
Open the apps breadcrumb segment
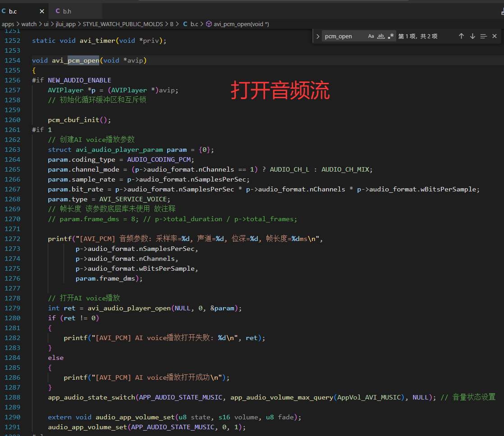(8, 24)
